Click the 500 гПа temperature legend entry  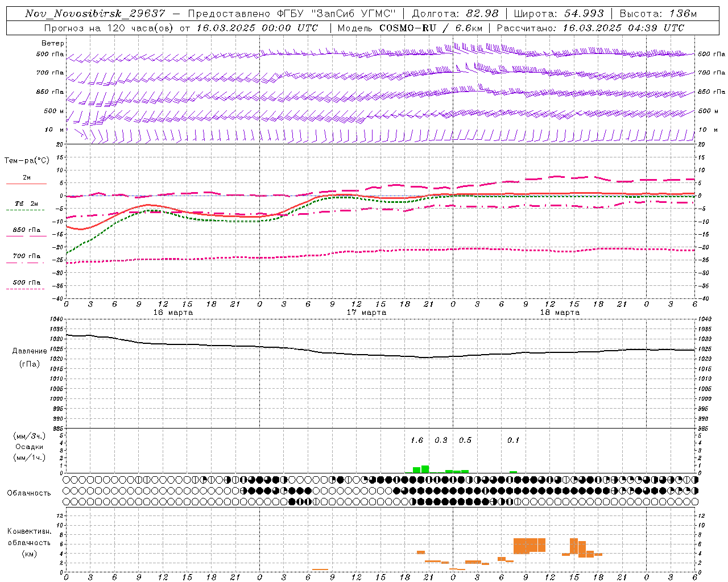(26, 282)
